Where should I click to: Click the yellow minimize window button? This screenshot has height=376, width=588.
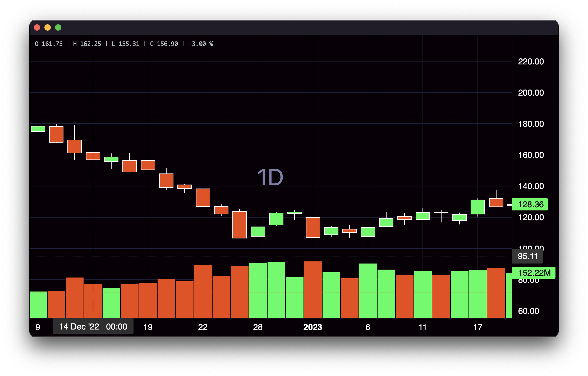click(x=48, y=27)
